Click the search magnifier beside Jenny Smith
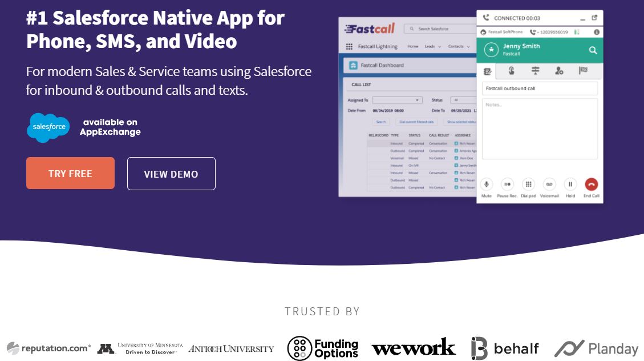The image size is (644, 361). (593, 50)
